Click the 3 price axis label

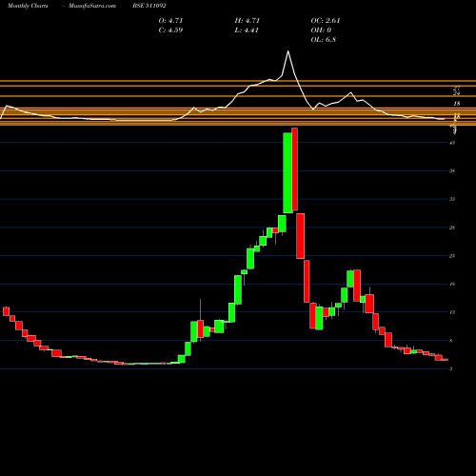coord(451,369)
